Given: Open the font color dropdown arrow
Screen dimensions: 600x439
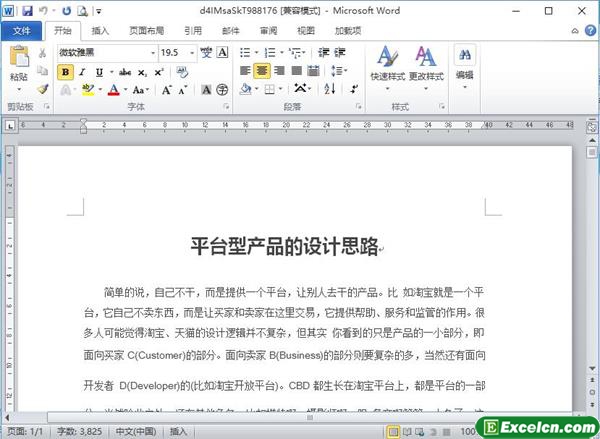Looking at the screenshot, I should [x=126, y=90].
